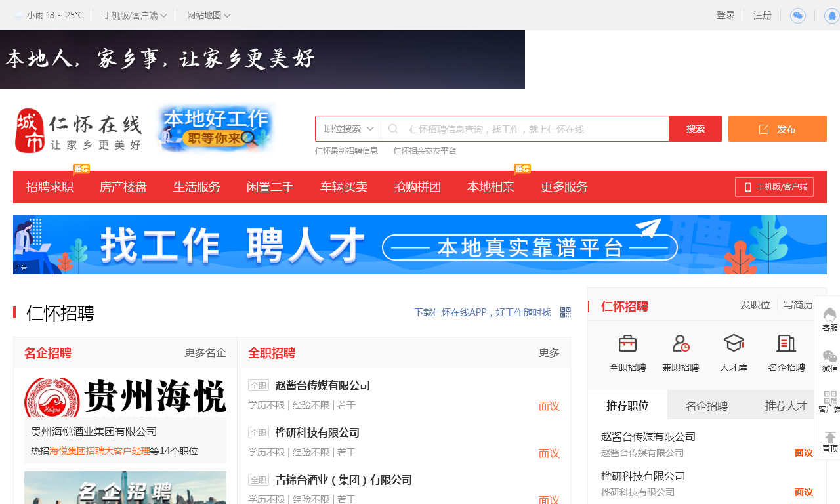Click into the 仁怀招聘 search input field
This screenshot has height=504, width=840.
pyautogui.click(x=535, y=129)
